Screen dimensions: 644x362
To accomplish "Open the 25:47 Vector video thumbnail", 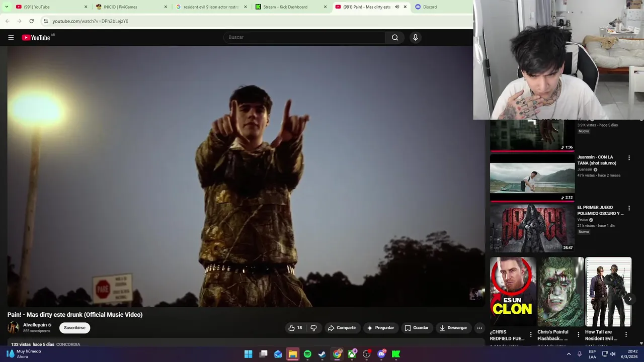I will [x=532, y=228].
